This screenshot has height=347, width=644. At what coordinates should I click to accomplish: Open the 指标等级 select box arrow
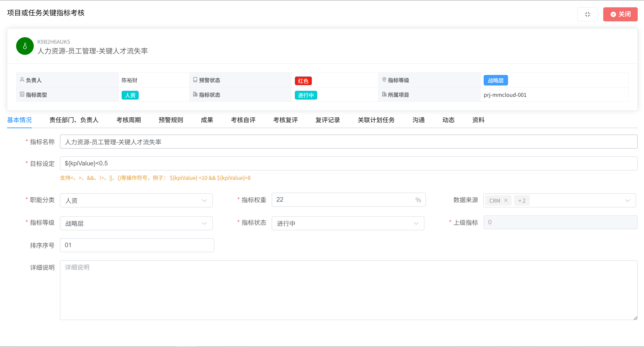(204, 223)
